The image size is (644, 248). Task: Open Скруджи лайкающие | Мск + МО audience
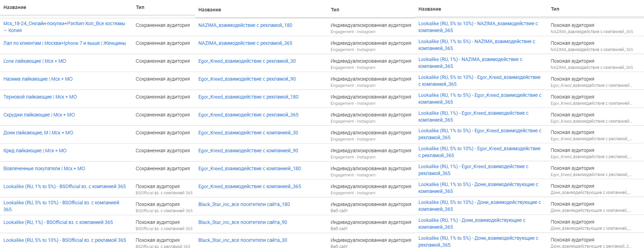[39, 115]
